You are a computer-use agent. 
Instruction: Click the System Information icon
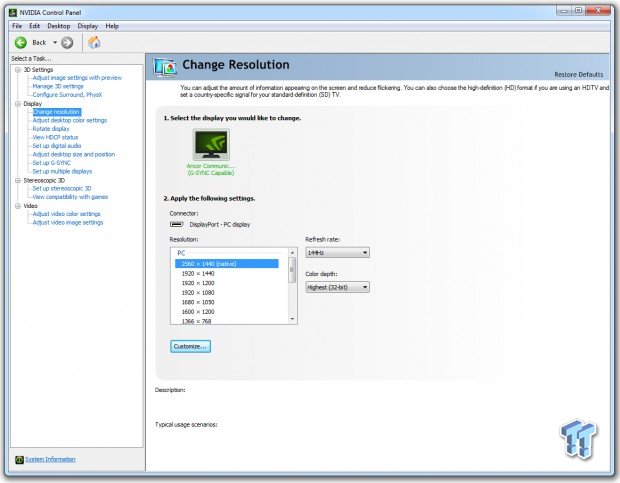click(19, 459)
